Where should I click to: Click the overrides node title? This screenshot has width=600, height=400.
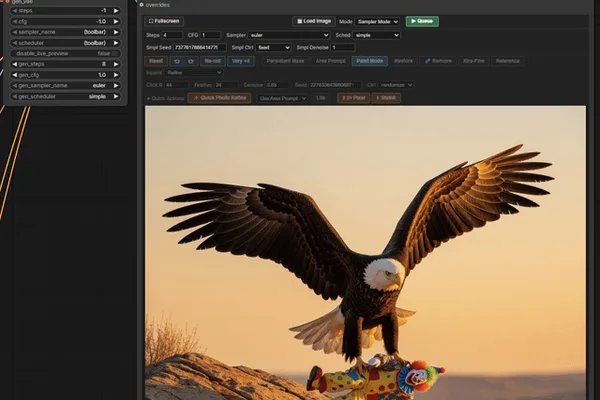(x=158, y=5)
